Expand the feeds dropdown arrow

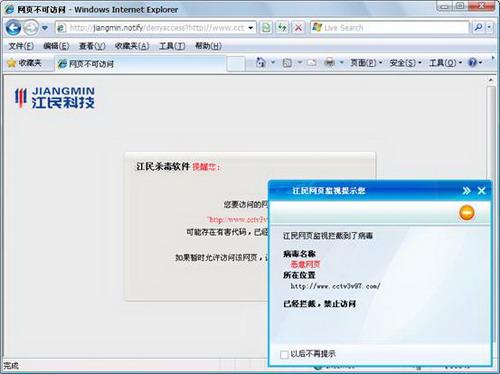tap(300, 63)
